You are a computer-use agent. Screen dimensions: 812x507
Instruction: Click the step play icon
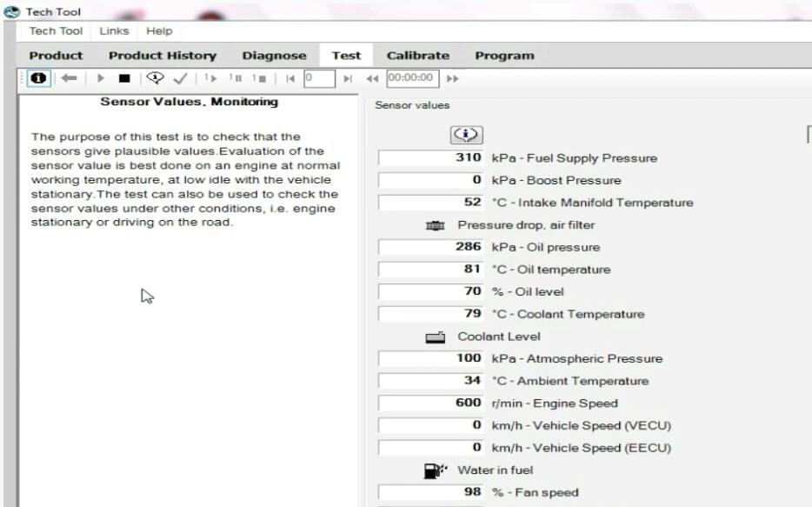click(210, 78)
